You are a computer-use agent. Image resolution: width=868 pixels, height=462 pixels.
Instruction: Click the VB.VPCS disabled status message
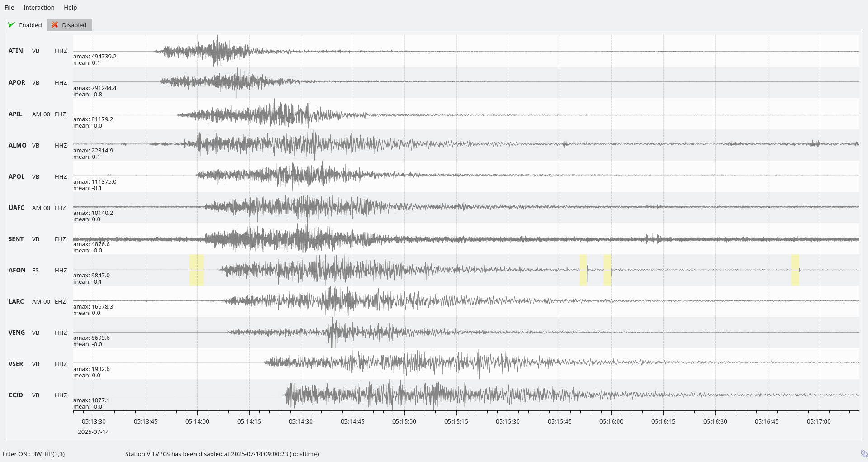(222, 454)
